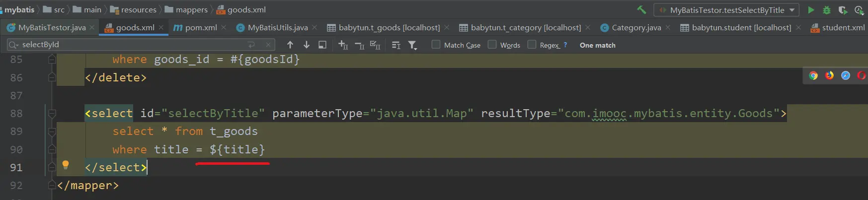Open search filter funnel icon
This screenshot has height=200, width=868.
pyautogui.click(x=412, y=45)
